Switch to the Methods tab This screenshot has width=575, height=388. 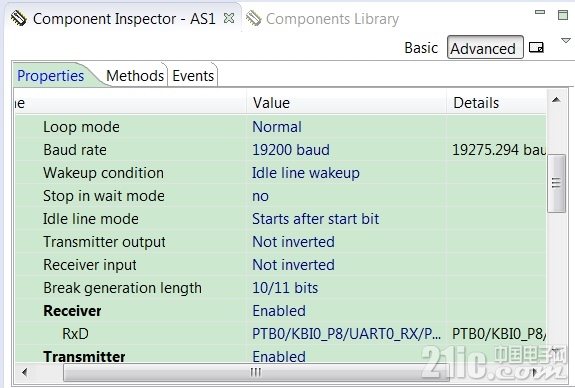click(135, 76)
